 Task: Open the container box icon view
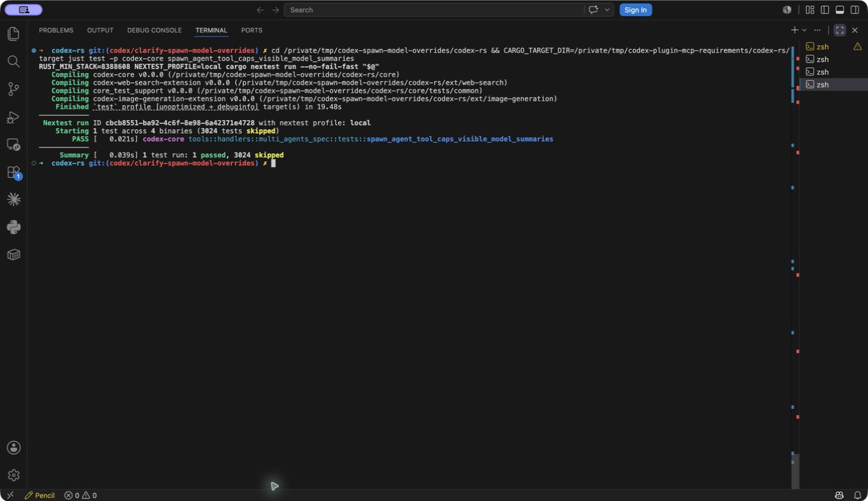pyautogui.click(x=13, y=254)
